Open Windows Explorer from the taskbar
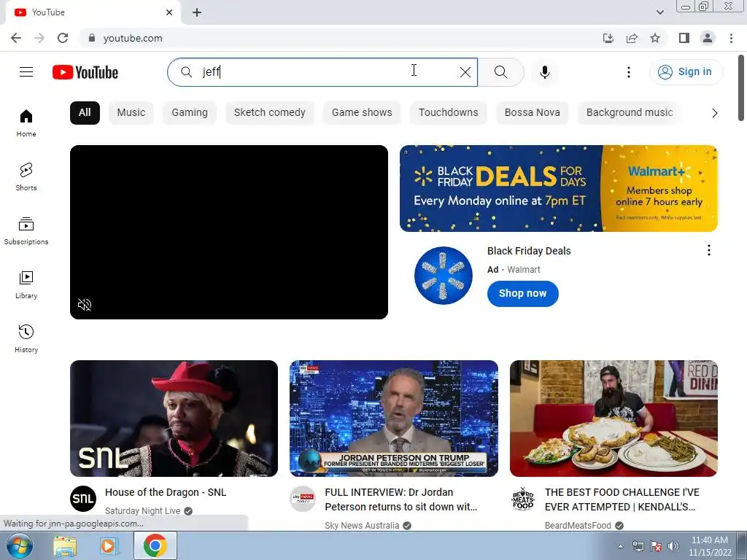The height and width of the screenshot is (560, 747). [65, 545]
